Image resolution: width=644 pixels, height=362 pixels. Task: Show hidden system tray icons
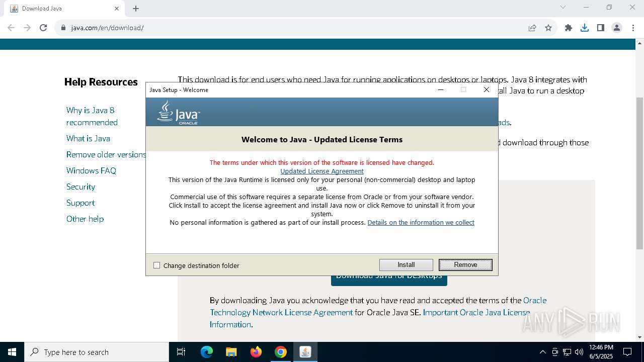tap(542, 352)
